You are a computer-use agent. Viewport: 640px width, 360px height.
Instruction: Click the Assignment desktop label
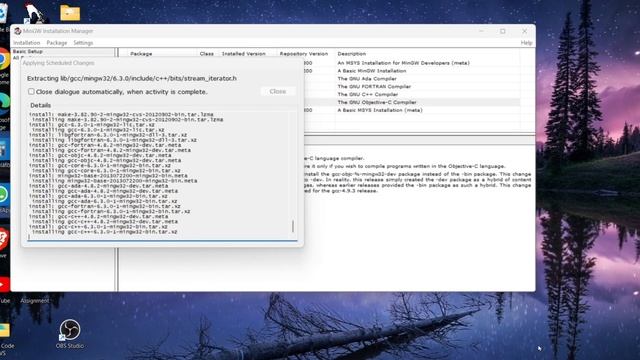(x=35, y=301)
